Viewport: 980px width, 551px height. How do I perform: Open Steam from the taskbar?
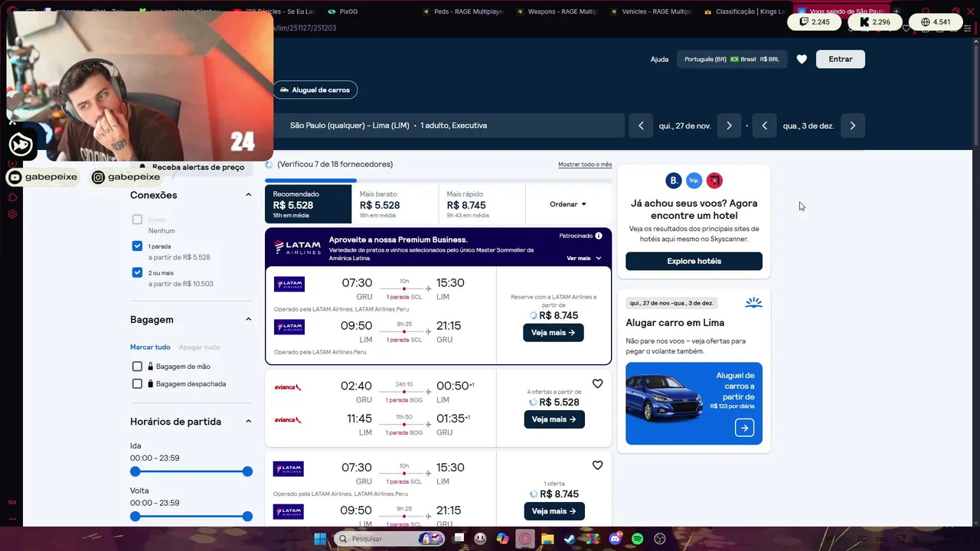click(570, 539)
